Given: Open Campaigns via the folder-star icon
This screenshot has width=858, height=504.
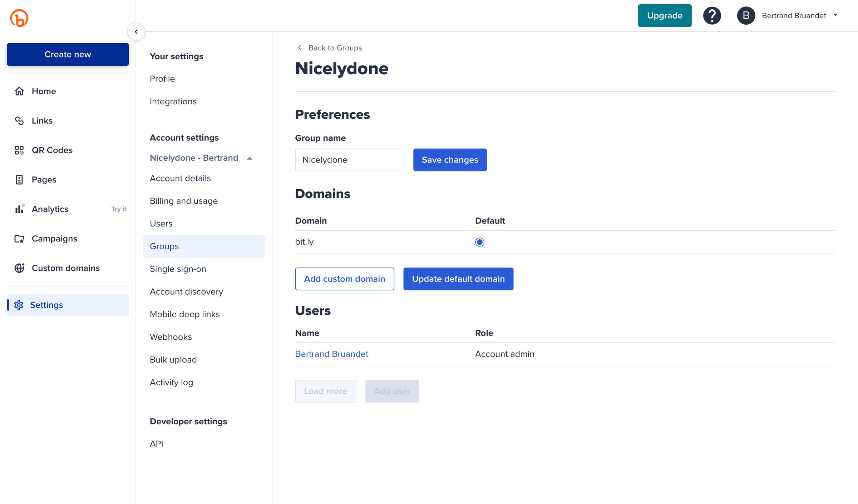Looking at the screenshot, I should (x=19, y=239).
